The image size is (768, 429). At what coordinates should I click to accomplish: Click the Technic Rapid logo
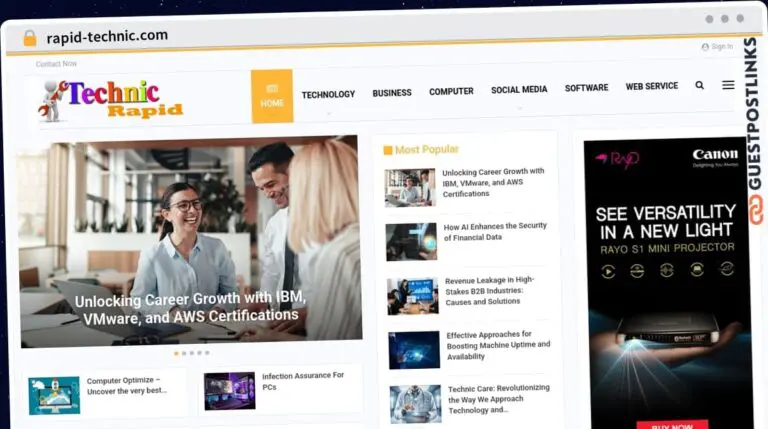coord(111,99)
